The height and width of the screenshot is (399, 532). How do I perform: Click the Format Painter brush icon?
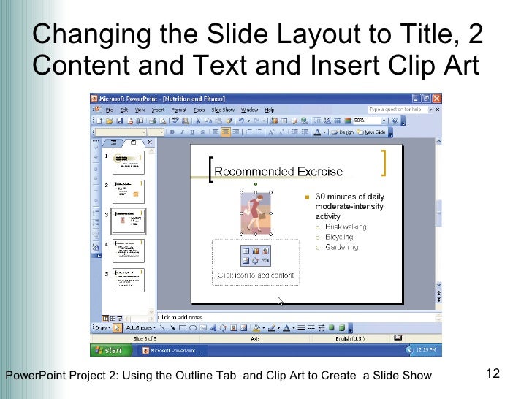coord(229,121)
